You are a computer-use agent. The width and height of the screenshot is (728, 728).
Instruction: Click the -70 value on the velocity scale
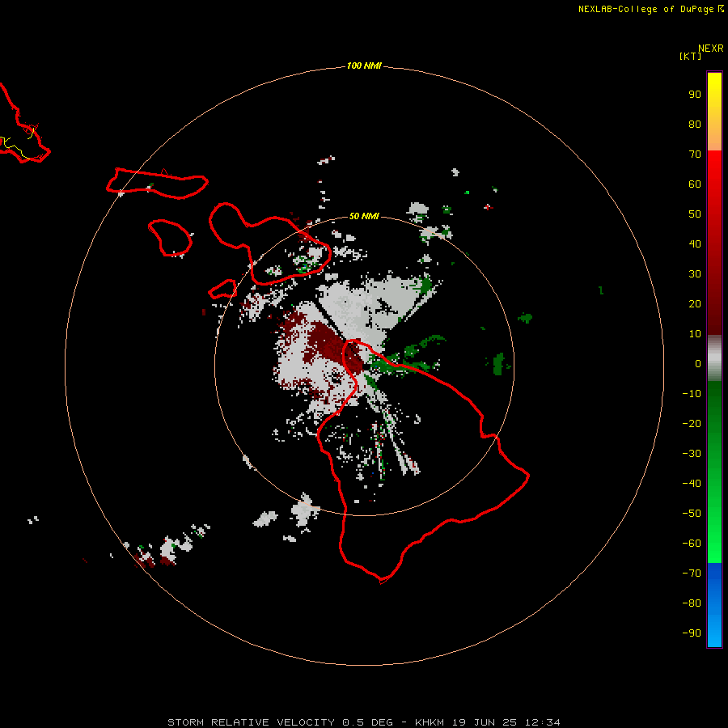692,574
